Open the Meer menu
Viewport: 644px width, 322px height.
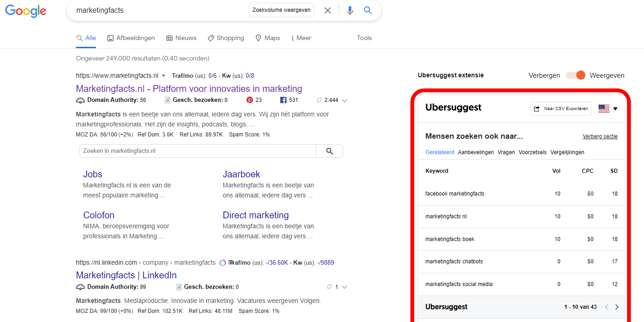[x=301, y=38]
